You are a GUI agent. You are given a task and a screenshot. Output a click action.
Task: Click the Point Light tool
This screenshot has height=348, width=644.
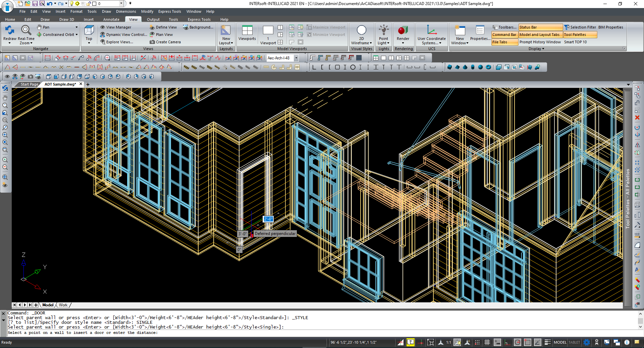383,34
